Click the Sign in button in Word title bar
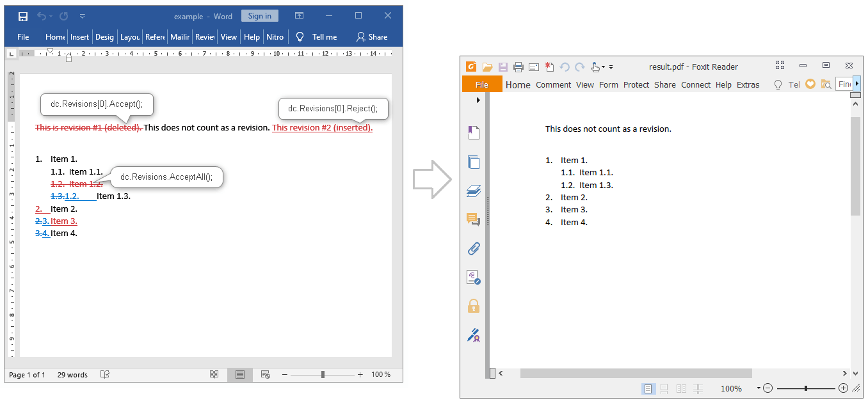The width and height of the screenshot is (868, 403). 259,15
